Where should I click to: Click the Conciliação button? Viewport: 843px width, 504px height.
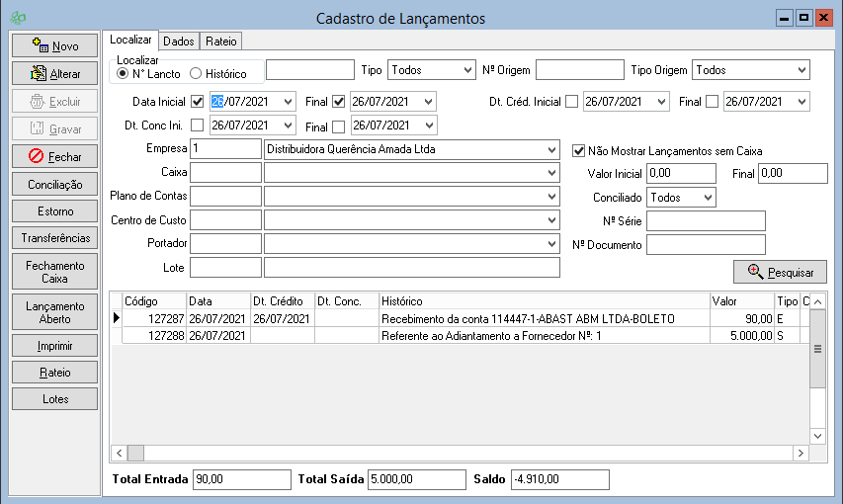(54, 184)
